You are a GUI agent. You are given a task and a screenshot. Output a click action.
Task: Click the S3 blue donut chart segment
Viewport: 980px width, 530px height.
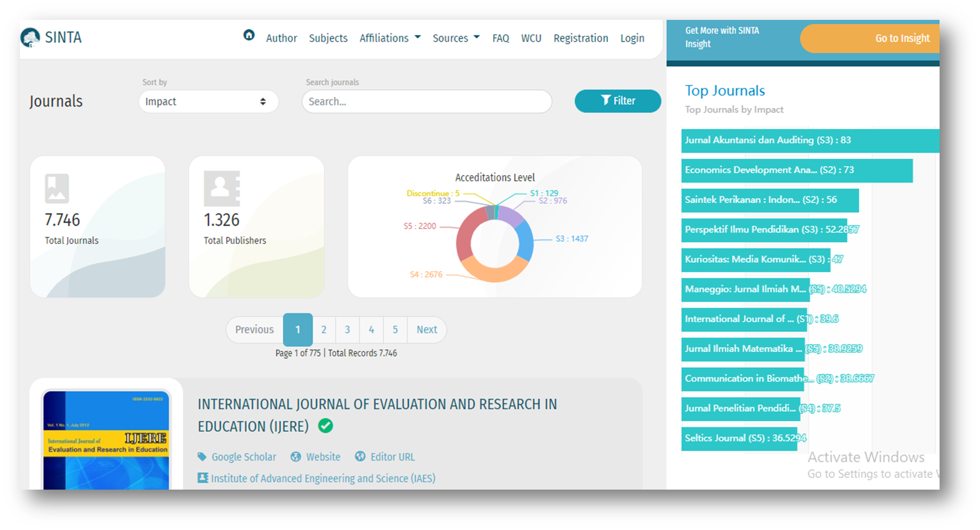525,241
